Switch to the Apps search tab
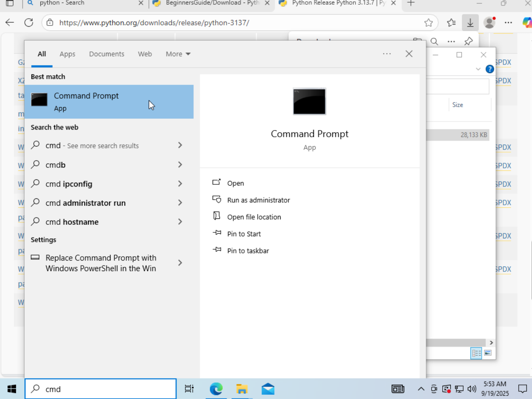Screen dimensions: 532x399 point(67,54)
